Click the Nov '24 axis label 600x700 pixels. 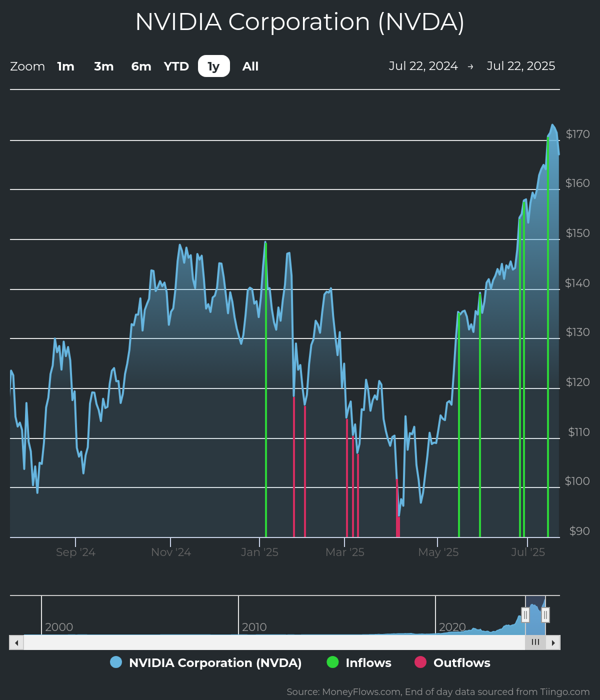[171, 552]
